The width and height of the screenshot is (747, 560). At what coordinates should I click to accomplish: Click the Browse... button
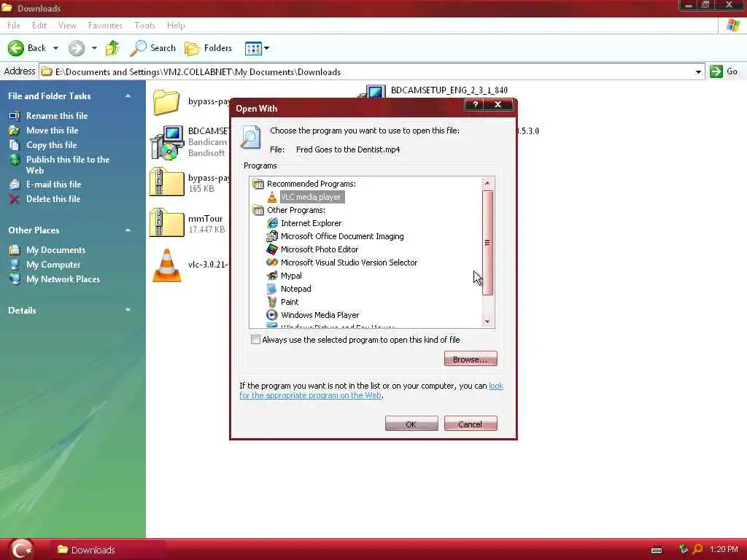click(x=471, y=359)
